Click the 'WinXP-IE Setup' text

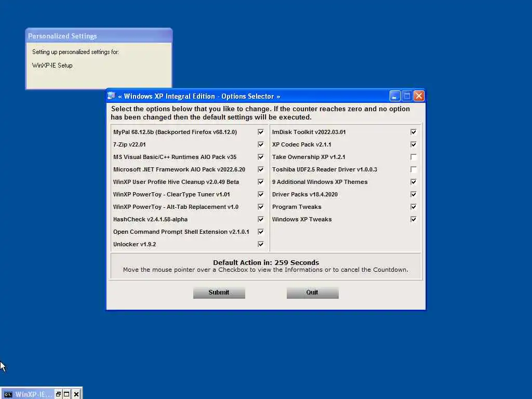point(52,65)
